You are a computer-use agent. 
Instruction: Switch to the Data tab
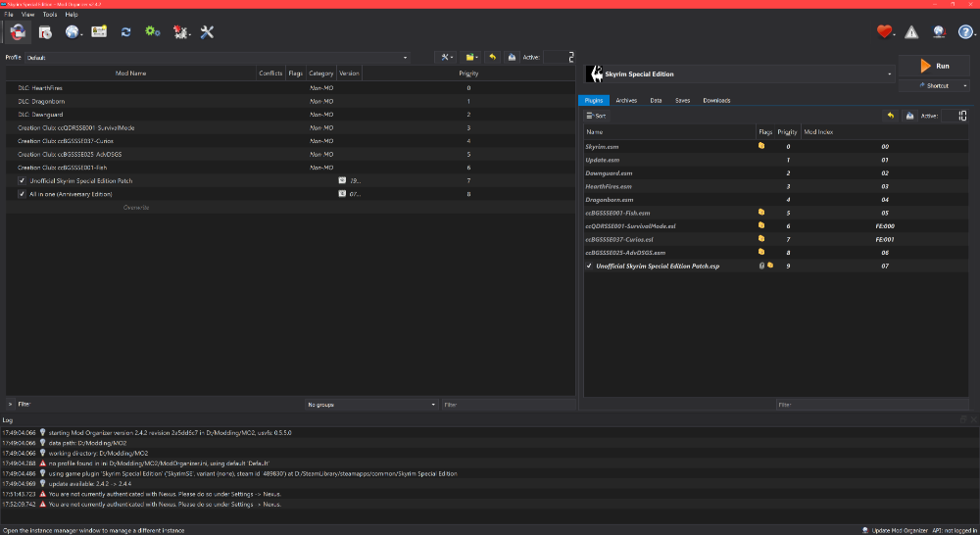pyautogui.click(x=656, y=100)
